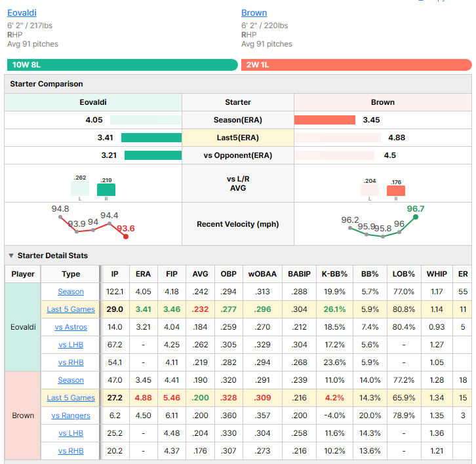Screen dimensions: 476x464
Task: Click Eovaldi's 93.6 velocity point
Action: [x=126, y=237]
